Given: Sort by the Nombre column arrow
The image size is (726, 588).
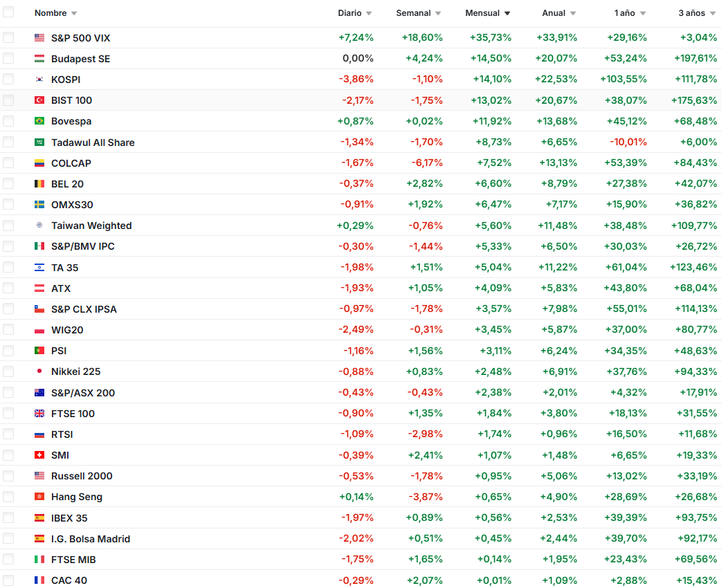Looking at the screenshot, I should [74, 14].
